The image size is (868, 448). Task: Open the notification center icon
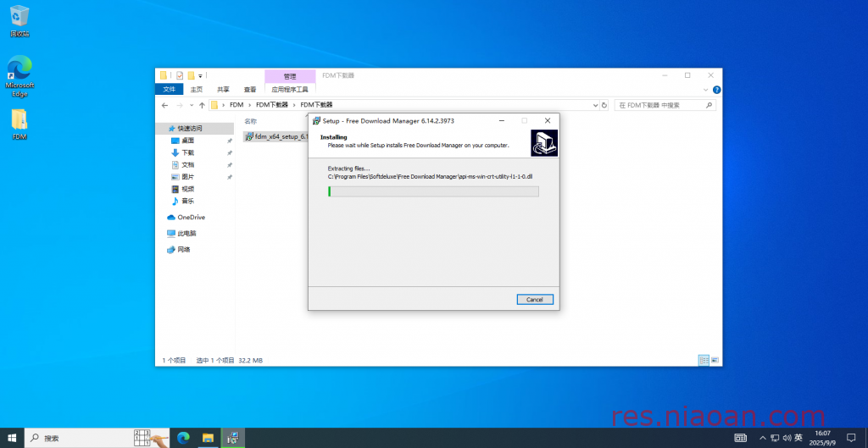pos(851,438)
